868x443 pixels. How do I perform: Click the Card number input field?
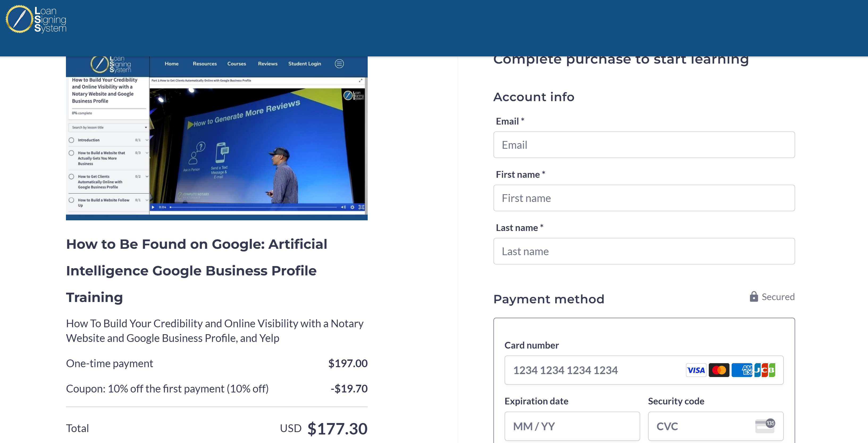[644, 370]
